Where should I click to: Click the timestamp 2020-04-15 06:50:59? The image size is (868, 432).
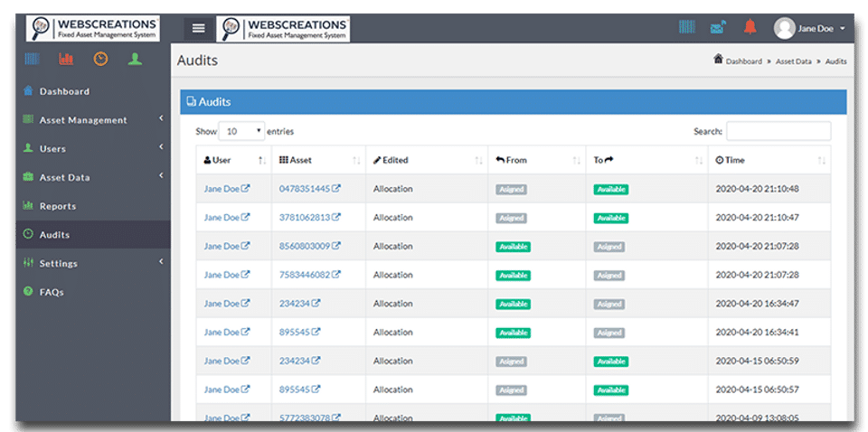758,362
